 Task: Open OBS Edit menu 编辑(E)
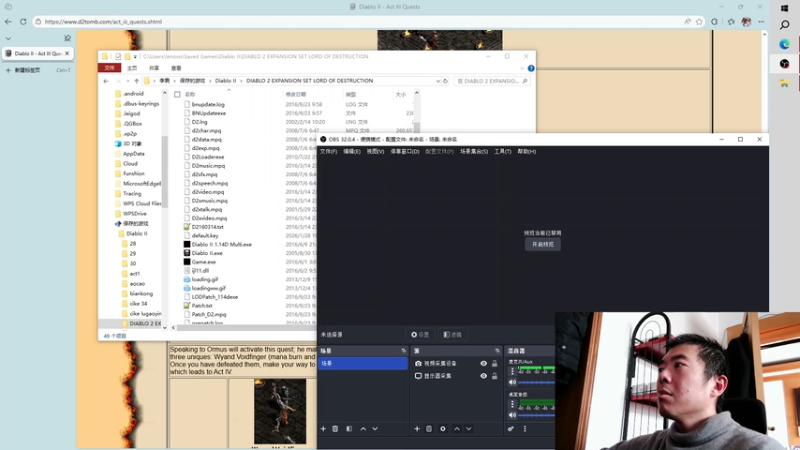[352, 152]
